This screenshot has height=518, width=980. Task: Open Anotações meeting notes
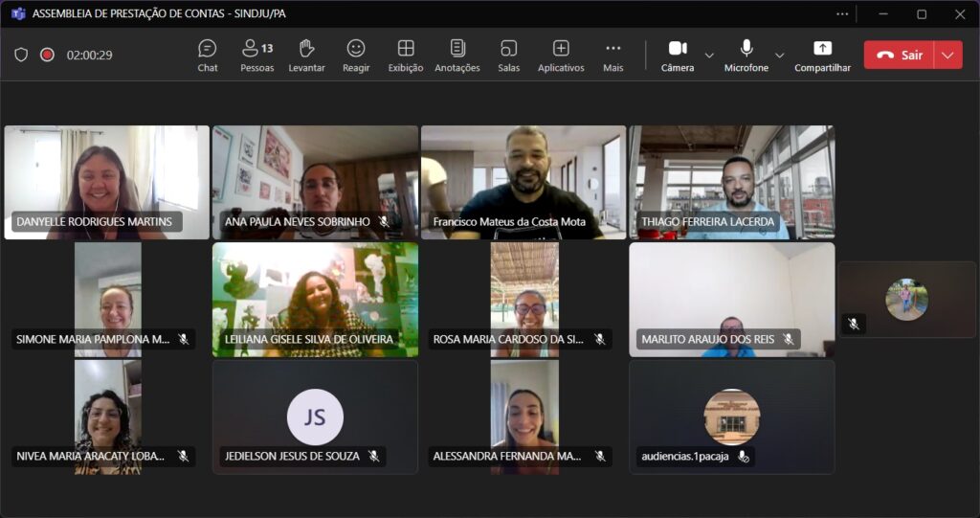point(457,55)
